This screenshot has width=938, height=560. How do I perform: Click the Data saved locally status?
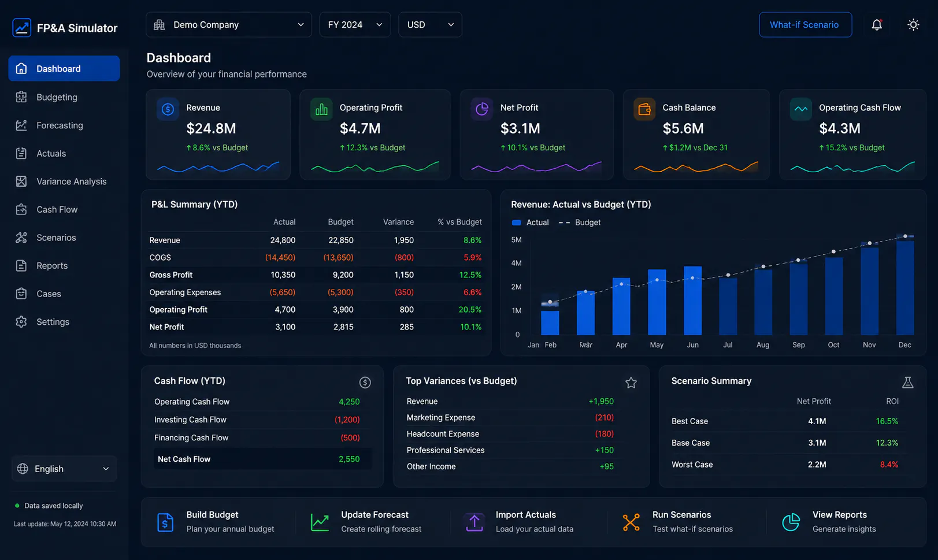(49, 506)
